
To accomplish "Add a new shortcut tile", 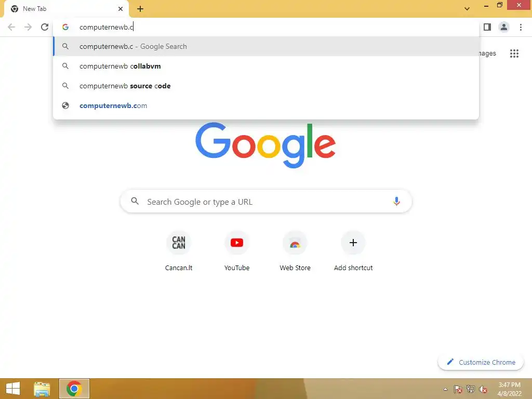I will (353, 251).
